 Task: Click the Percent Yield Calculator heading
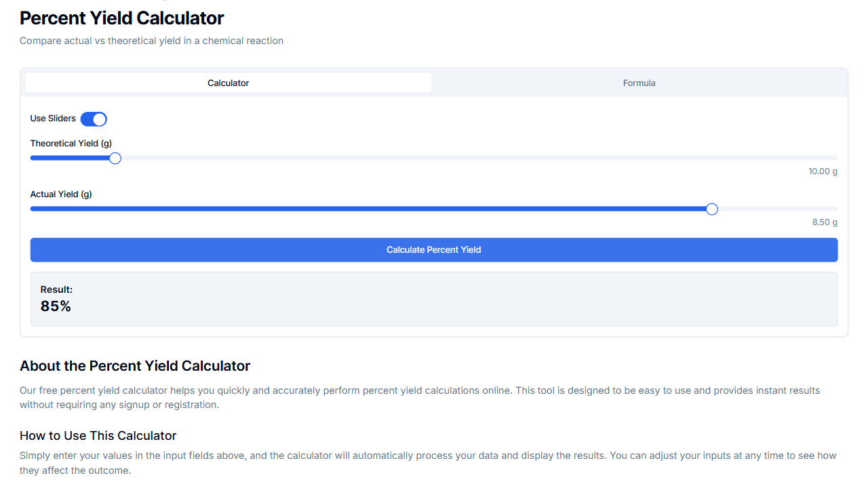coord(121,18)
